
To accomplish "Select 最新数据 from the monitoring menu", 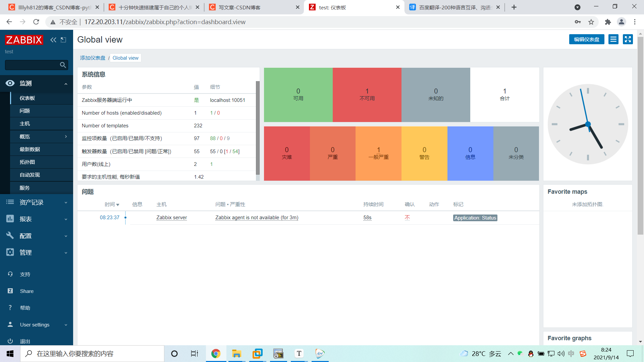I will [x=30, y=149].
